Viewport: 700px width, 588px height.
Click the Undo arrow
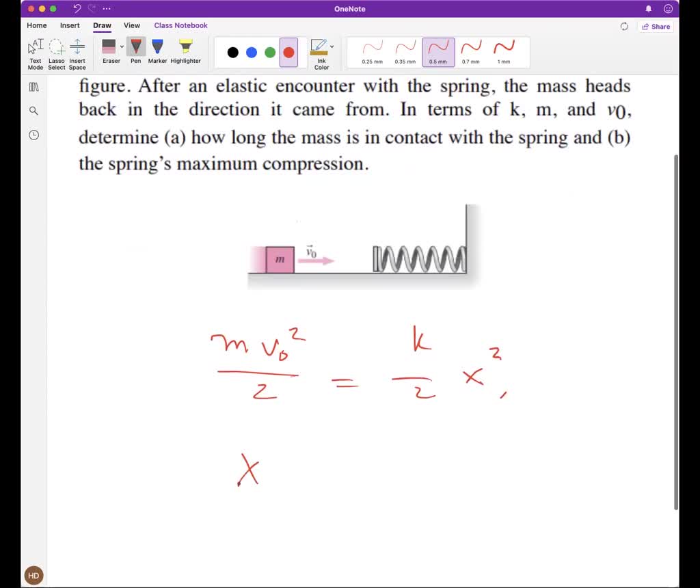(x=75, y=8)
